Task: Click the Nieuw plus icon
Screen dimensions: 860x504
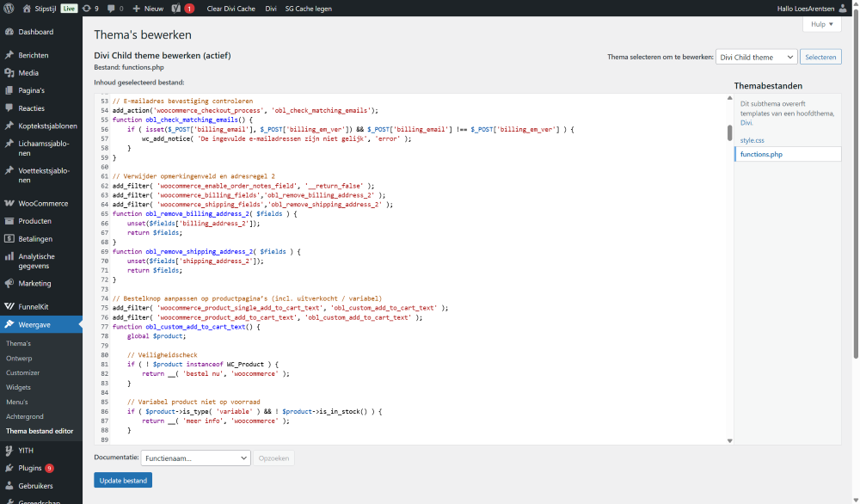Action: (137, 9)
